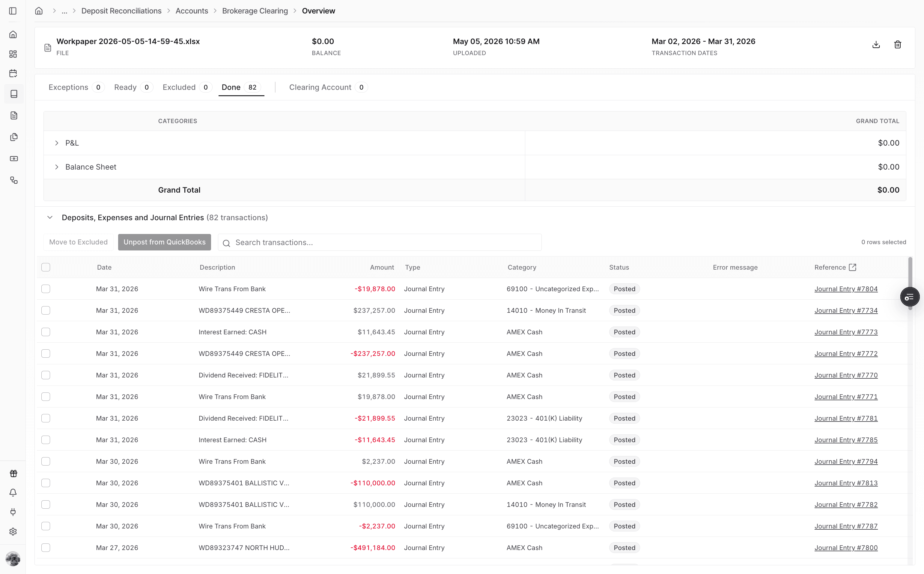Open the cash banknote icon in sidebar
Viewport: 924px width, 574px height.
pyautogui.click(x=14, y=159)
